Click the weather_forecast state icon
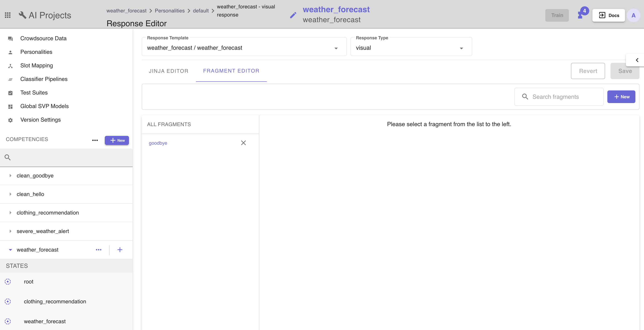The width and height of the screenshot is (644, 330). point(8,321)
